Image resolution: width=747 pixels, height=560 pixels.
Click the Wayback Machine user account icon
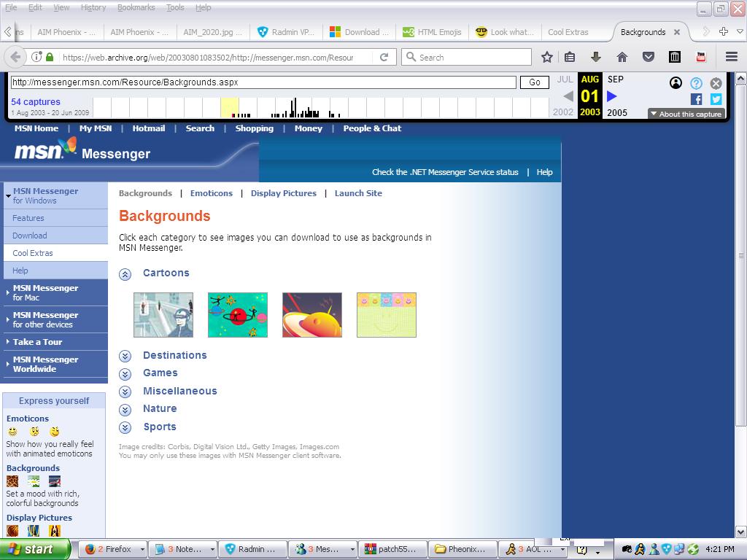(x=676, y=83)
